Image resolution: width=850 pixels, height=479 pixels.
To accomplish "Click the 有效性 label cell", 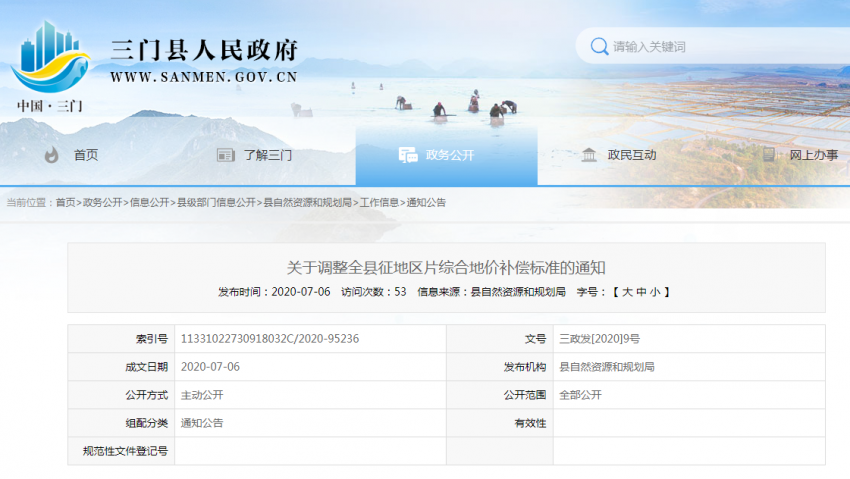I will (500, 423).
